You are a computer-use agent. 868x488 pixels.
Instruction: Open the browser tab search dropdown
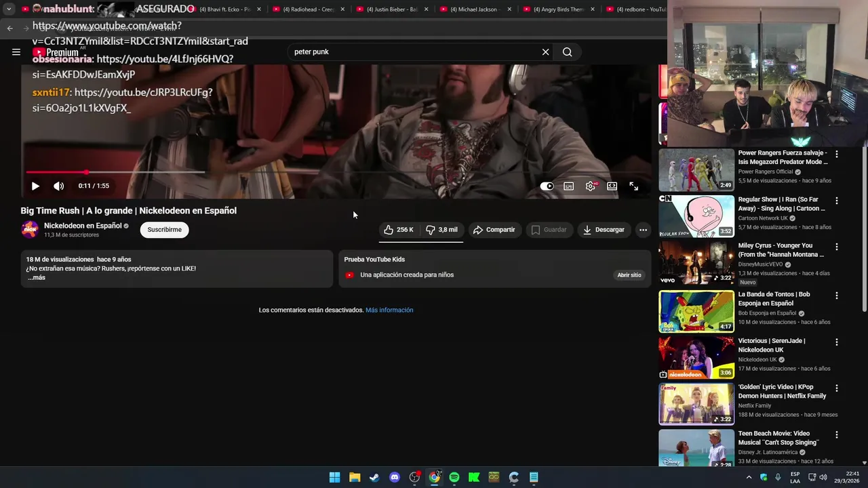pyautogui.click(x=9, y=9)
